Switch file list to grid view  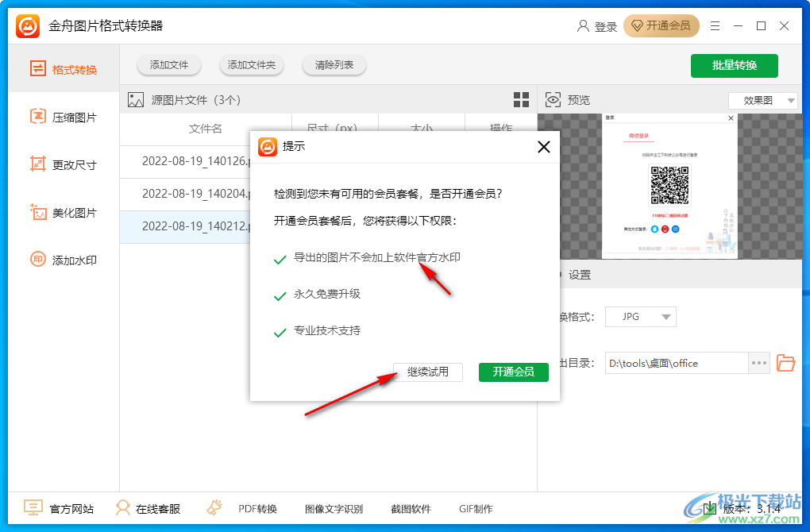tap(521, 99)
